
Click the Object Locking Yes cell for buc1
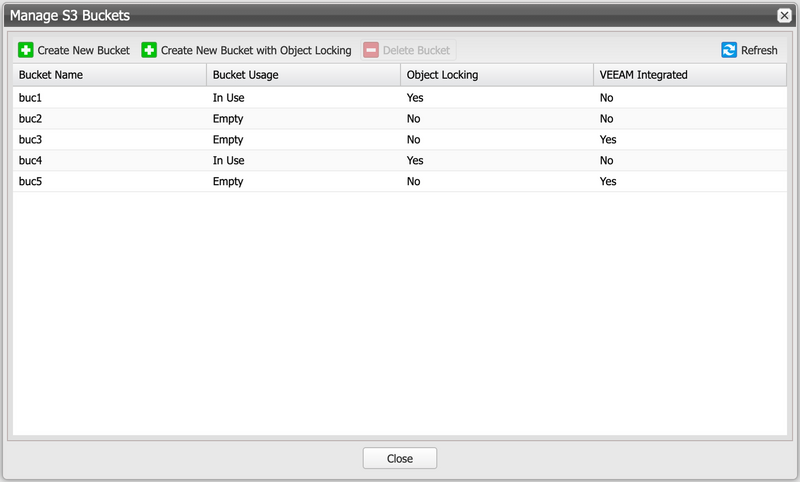[x=415, y=98]
